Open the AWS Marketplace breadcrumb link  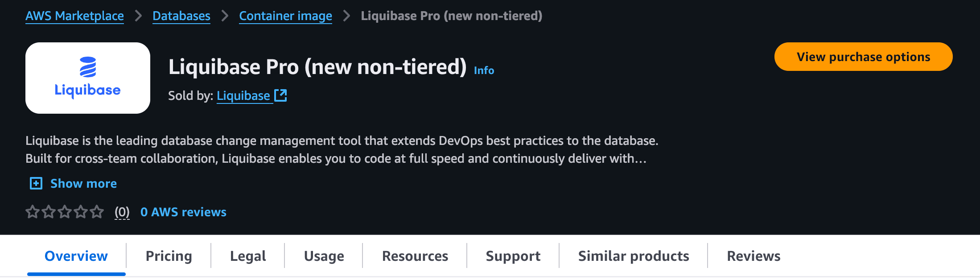74,16
